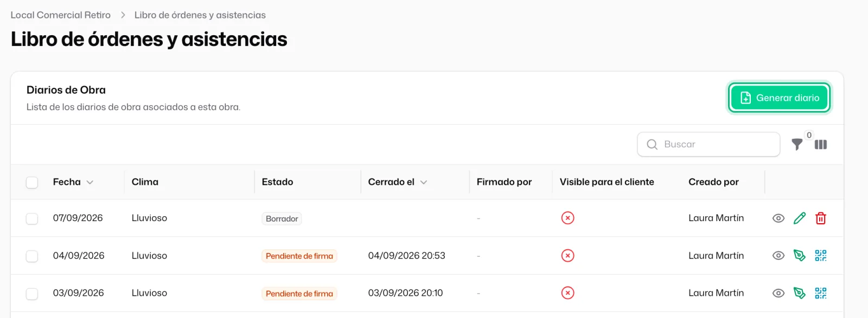Image resolution: width=868 pixels, height=318 pixels.
Task: Check the 04/09/2026 row checkbox
Action: click(32, 256)
